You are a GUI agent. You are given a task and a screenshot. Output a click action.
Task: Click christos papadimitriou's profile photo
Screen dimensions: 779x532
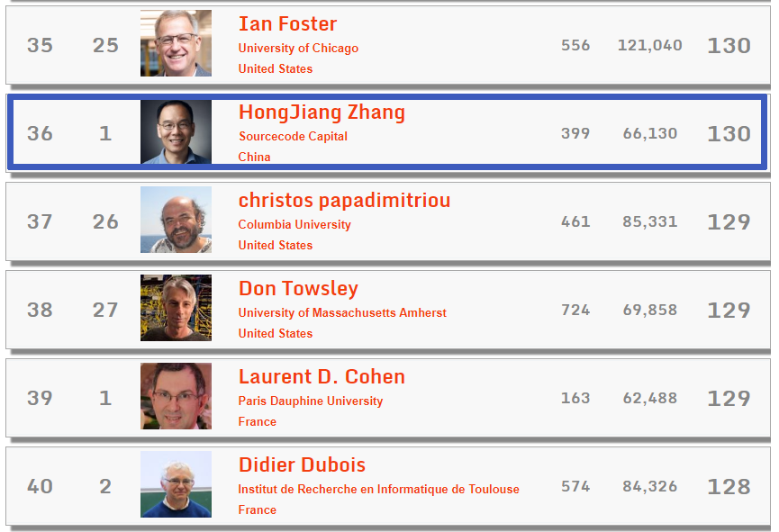click(x=176, y=220)
